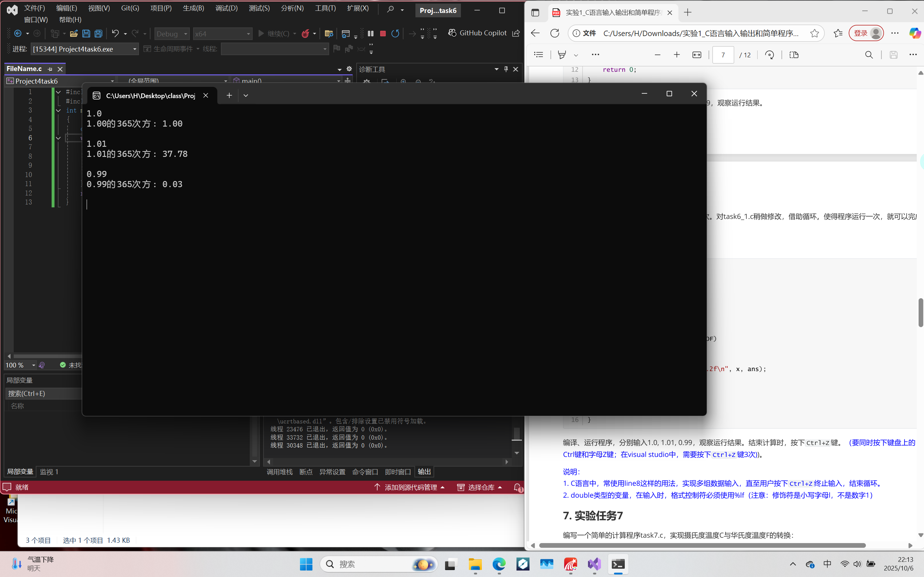Open the 调试(D) menu
The image size is (924, 577).
pyautogui.click(x=226, y=8)
